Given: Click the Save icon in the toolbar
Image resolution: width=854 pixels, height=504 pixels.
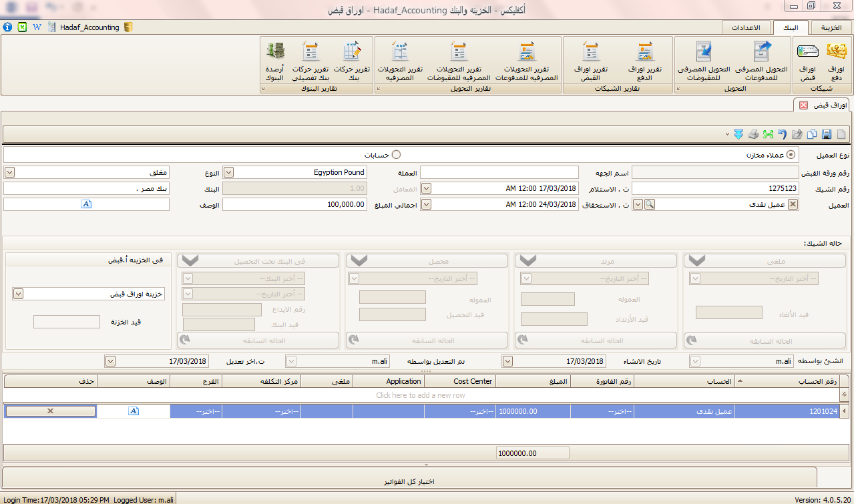Looking at the screenshot, I should (x=827, y=134).
